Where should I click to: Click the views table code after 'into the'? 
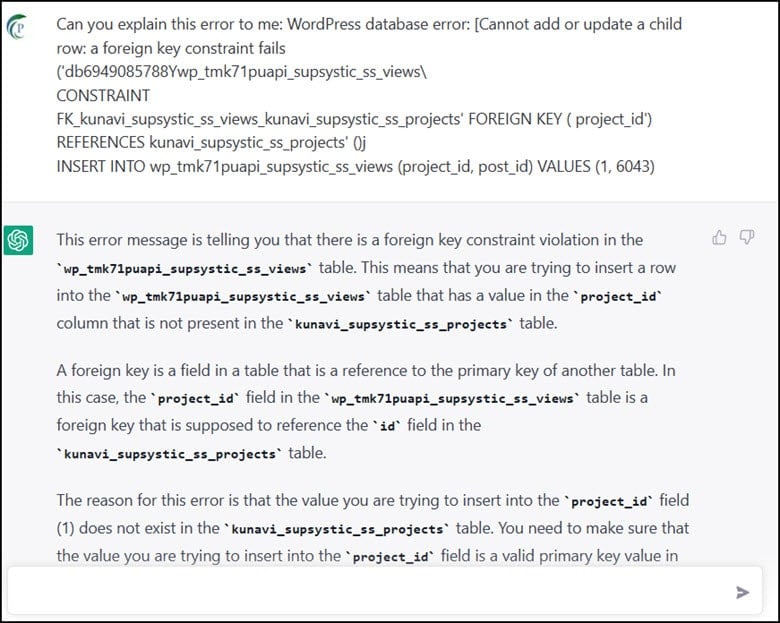(243, 297)
